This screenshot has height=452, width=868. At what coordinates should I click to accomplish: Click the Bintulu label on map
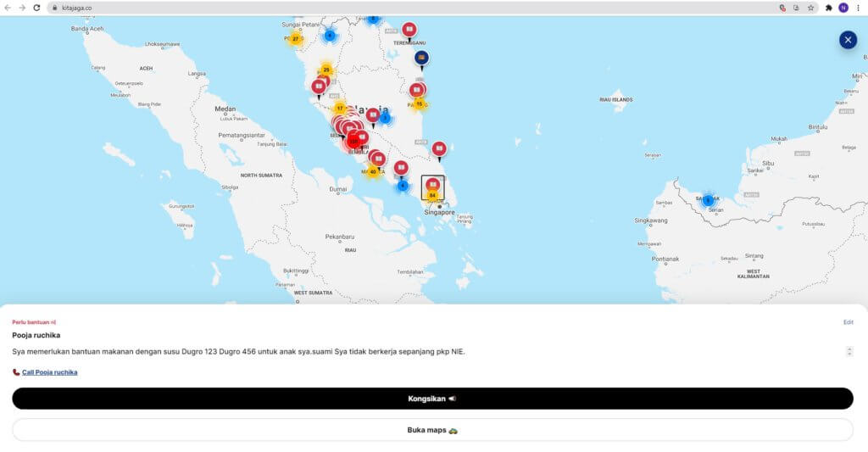tap(818, 127)
